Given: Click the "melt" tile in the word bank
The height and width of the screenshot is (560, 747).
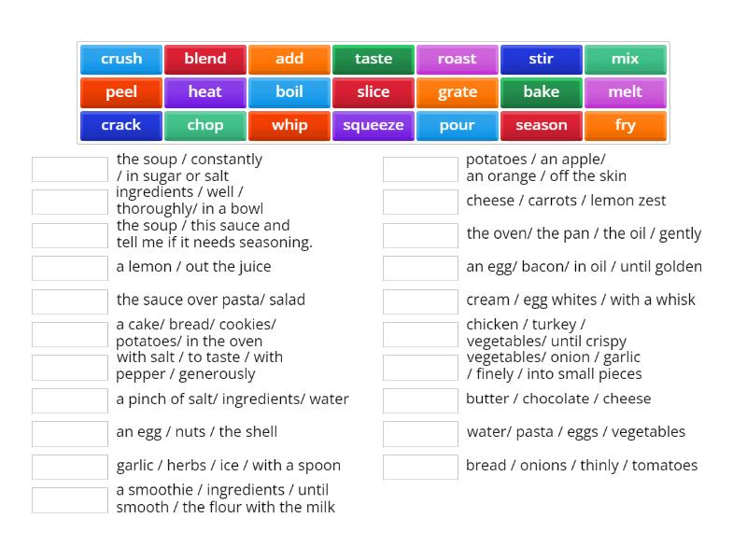Looking at the screenshot, I should tap(625, 92).
